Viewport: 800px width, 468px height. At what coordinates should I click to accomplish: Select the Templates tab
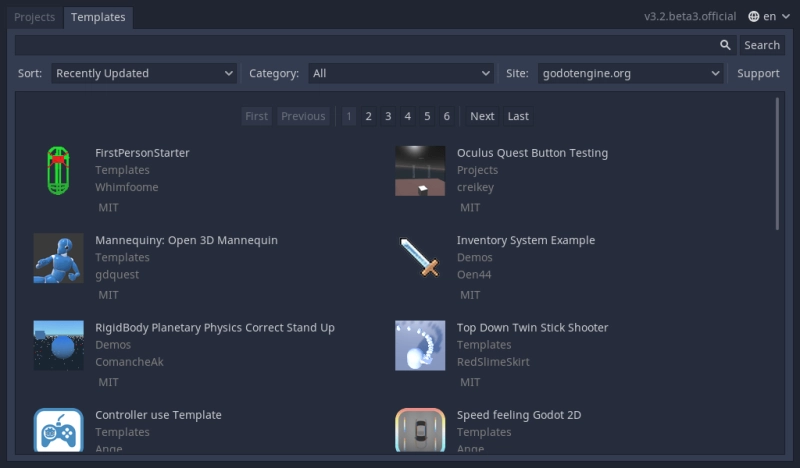tap(98, 17)
